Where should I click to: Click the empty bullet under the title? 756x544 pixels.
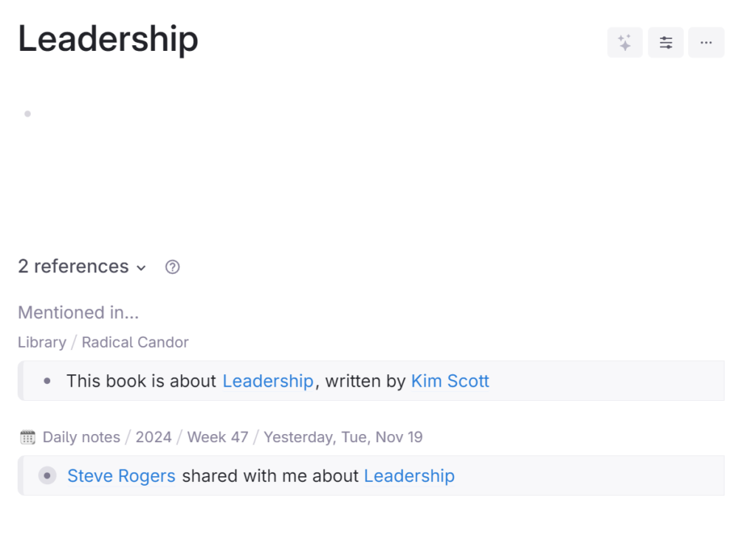pyautogui.click(x=27, y=114)
